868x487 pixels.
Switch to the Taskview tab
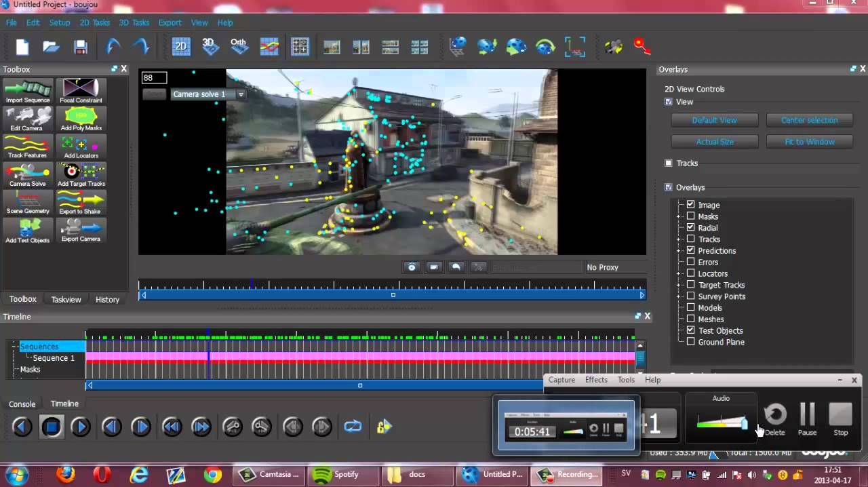point(66,299)
